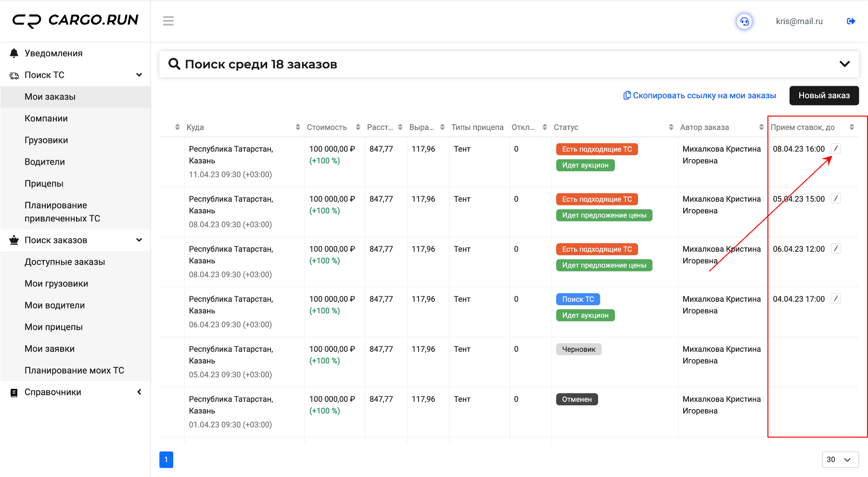The height and width of the screenshot is (477, 868).
Task: Open Грузовики in the sidebar
Action: 46,140
